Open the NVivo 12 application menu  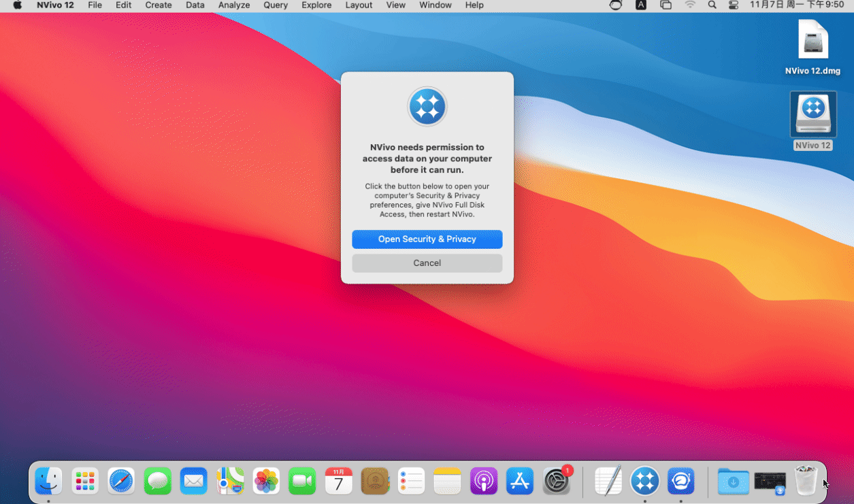click(x=55, y=5)
